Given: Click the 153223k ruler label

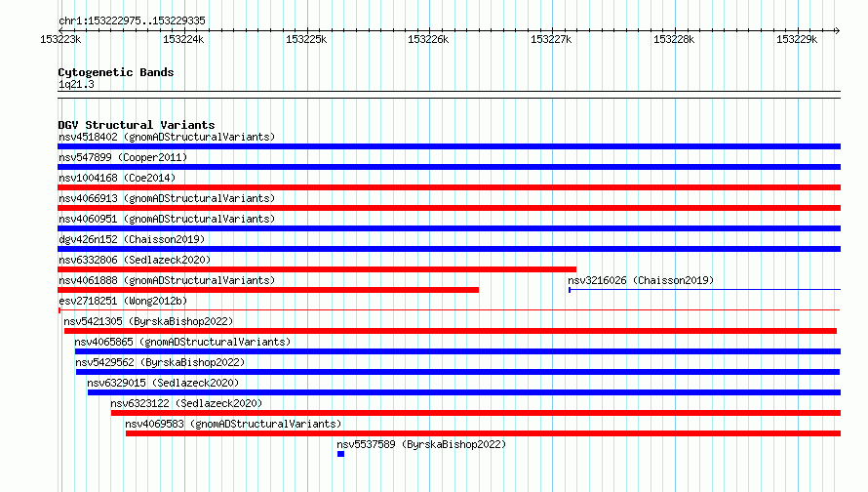Looking at the screenshot, I should (x=60, y=39).
